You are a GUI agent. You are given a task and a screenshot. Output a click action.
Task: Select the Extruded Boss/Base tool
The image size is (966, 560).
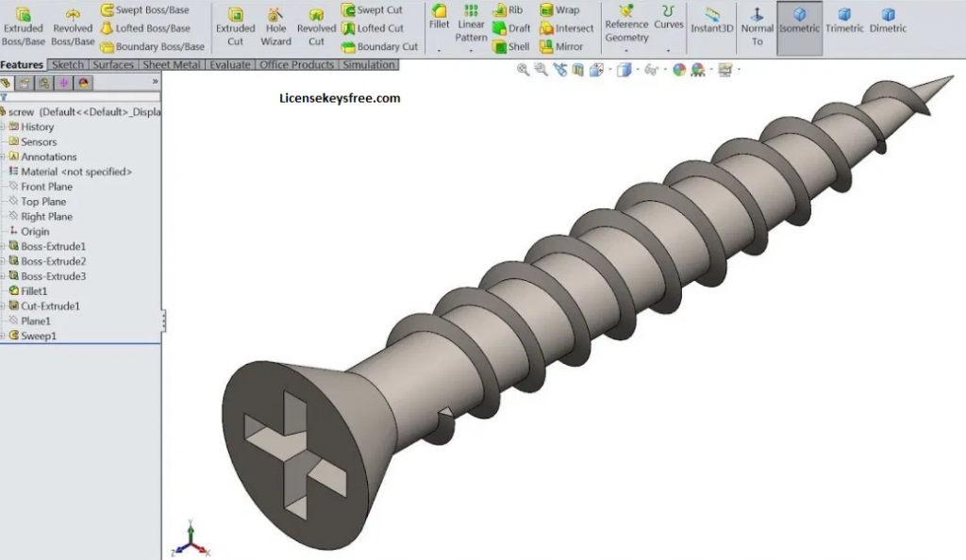pos(24,27)
